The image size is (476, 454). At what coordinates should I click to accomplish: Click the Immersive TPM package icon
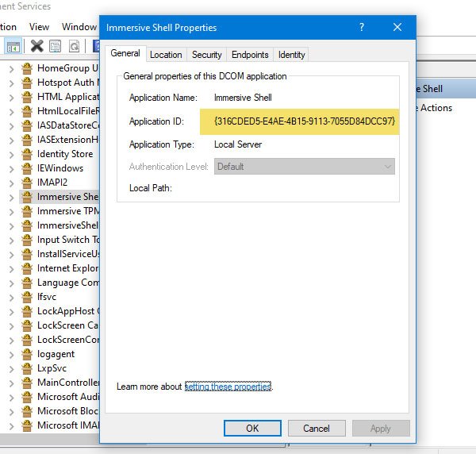click(27, 211)
